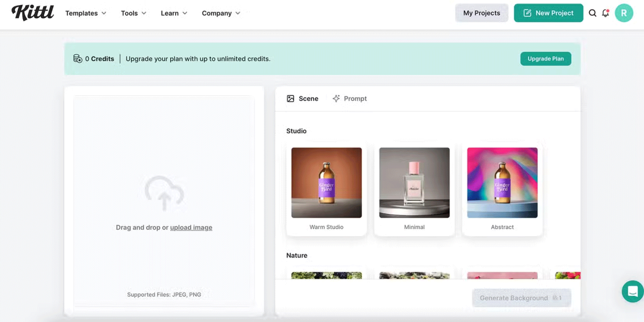Click the Prompt sparkle icon
This screenshot has width=644, height=322.
[336, 98]
